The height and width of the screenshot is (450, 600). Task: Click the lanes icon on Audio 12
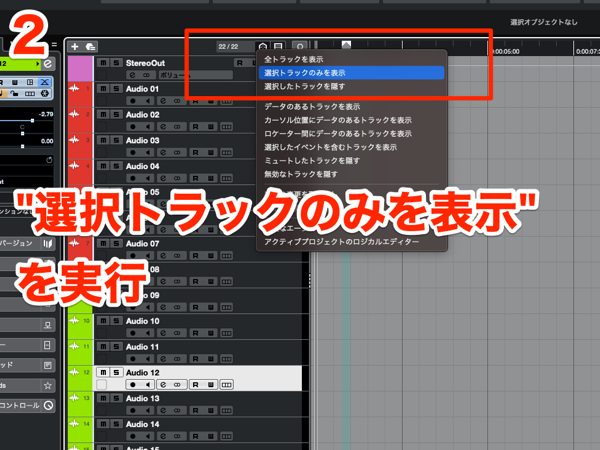coord(226,385)
